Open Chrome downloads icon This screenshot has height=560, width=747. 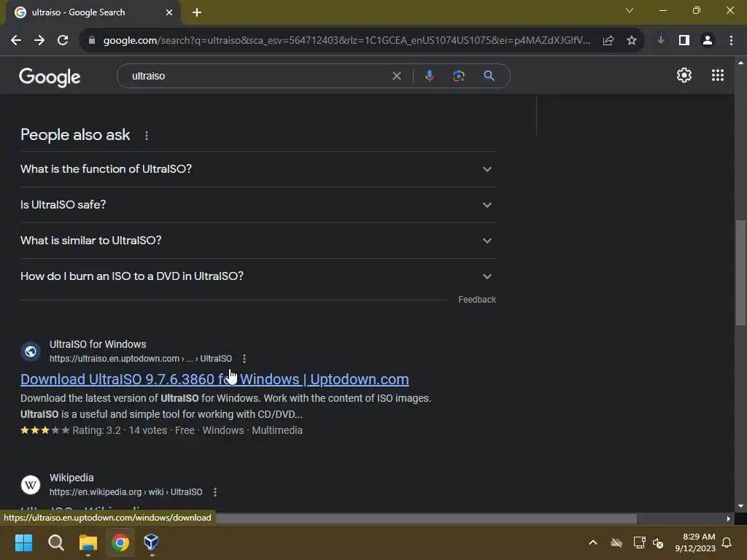(661, 41)
